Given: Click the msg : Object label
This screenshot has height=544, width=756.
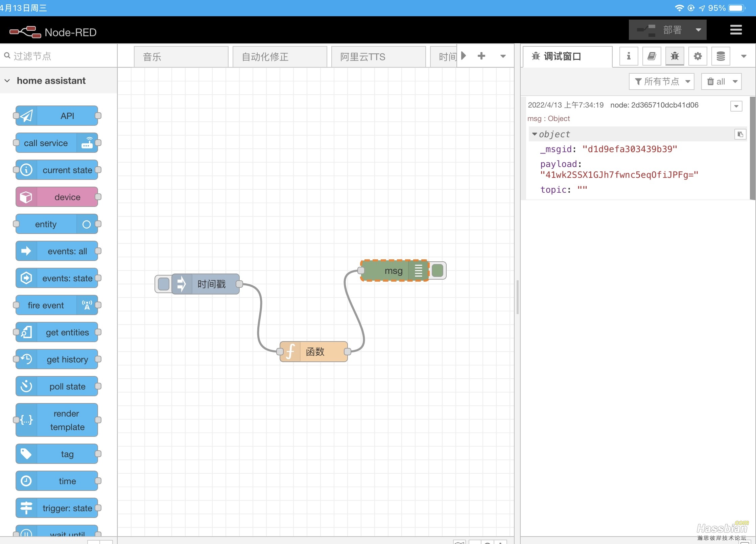Looking at the screenshot, I should point(548,118).
